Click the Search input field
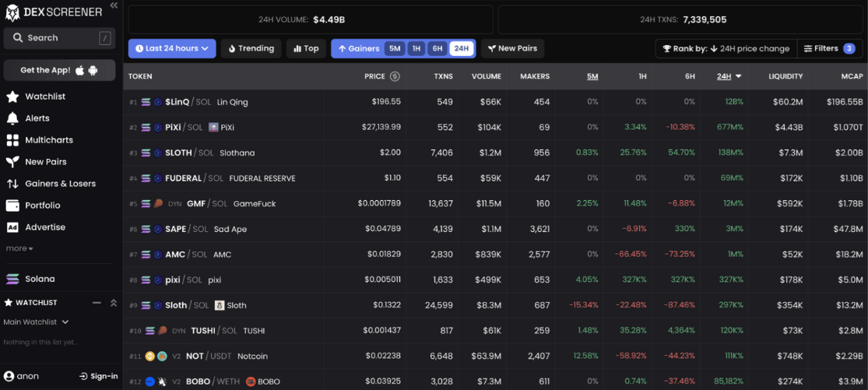 (x=59, y=38)
